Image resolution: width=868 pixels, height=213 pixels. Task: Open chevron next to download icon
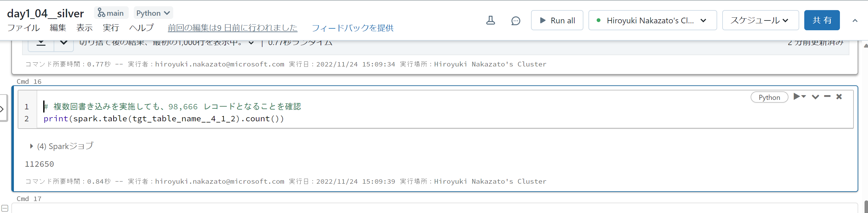click(x=63, y=43)
